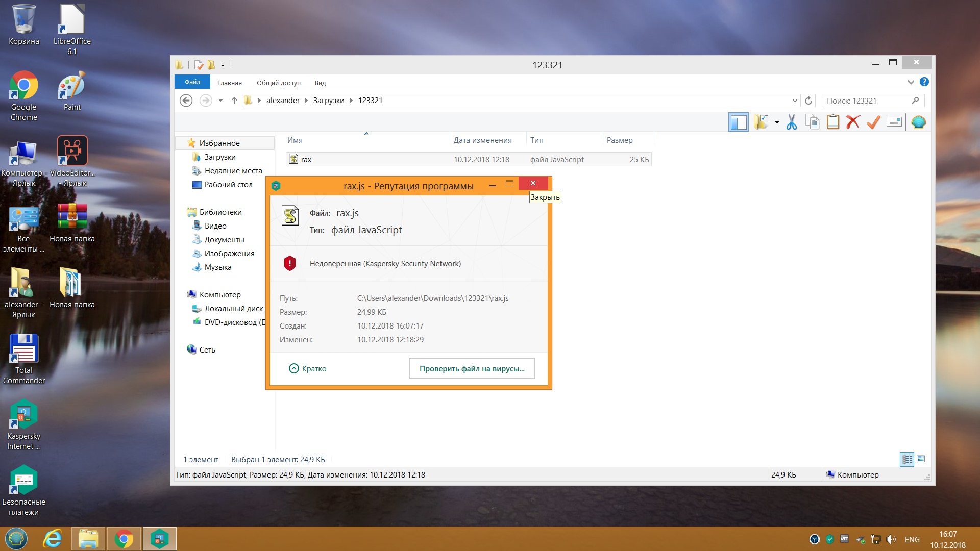Toggle the navigation pane toolbar button
This screenshot has width=980, height=551.
pos(739,122)
